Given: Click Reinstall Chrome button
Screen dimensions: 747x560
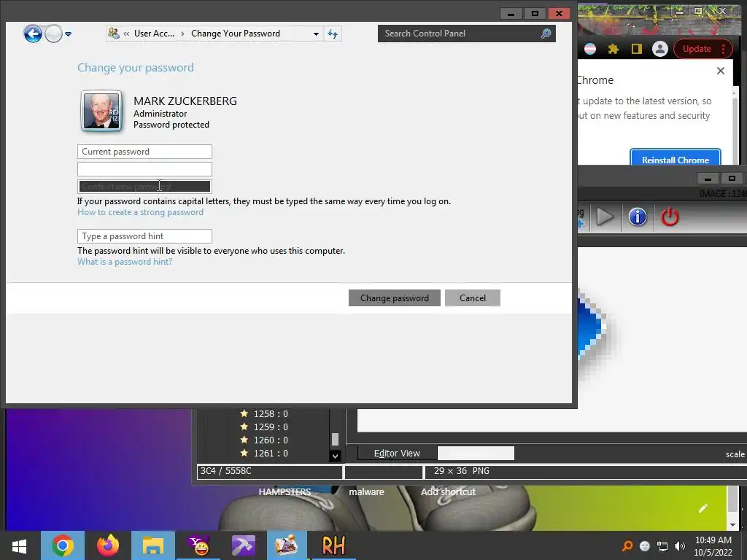Looking at the screenshot, I should tap(675, 158).
